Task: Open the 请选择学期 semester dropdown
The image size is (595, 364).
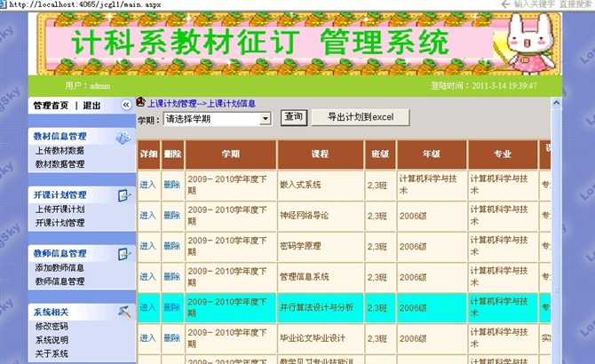Action: pos(265,119)
